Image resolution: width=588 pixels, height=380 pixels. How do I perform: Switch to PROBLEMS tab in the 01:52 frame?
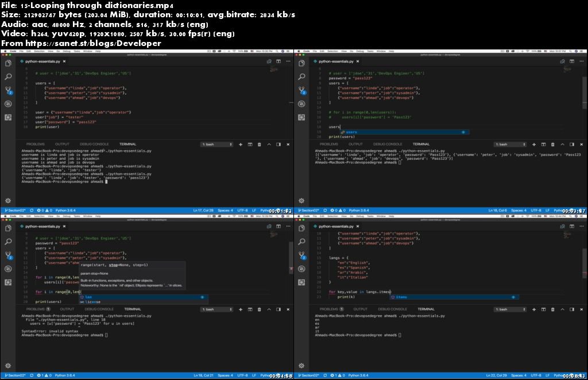tap(36, 144)
